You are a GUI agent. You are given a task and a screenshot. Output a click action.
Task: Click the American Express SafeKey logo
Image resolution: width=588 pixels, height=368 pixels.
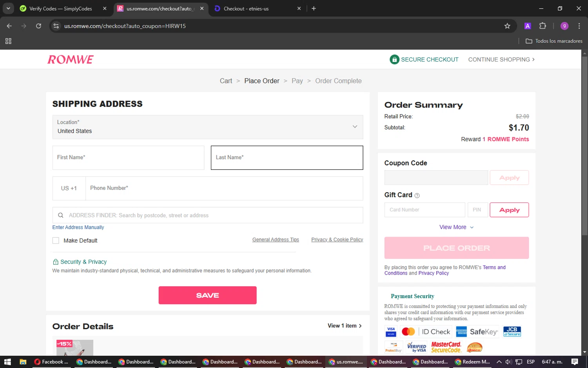477,332
